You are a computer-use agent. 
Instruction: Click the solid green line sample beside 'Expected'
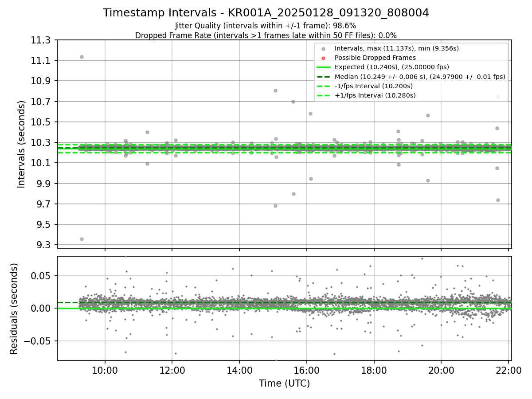[324, 67]
